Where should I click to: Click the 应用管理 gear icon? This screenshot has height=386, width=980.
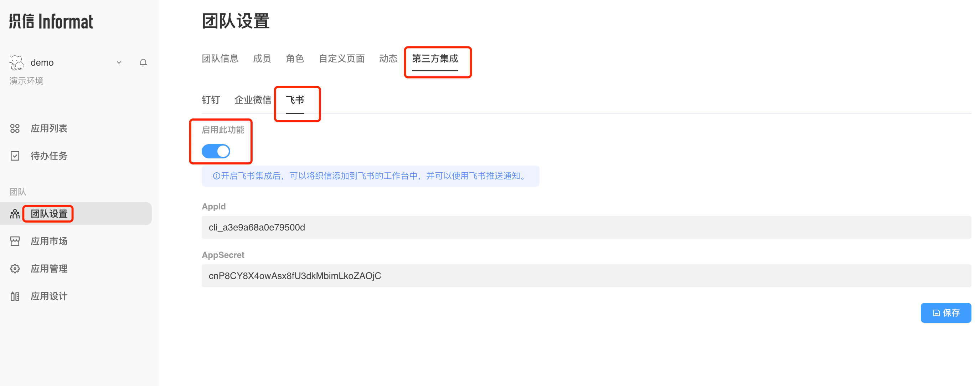point(15,269)
